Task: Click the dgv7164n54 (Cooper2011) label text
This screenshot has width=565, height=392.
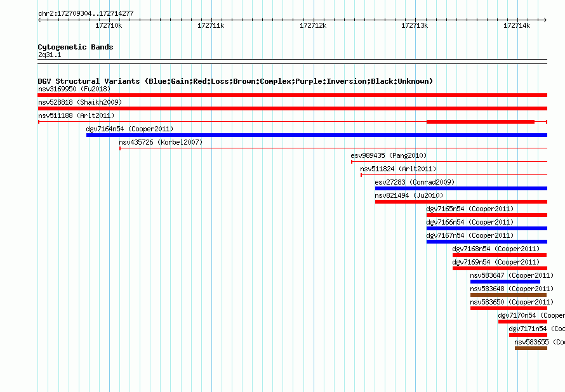Action: (x=130, y=129)
